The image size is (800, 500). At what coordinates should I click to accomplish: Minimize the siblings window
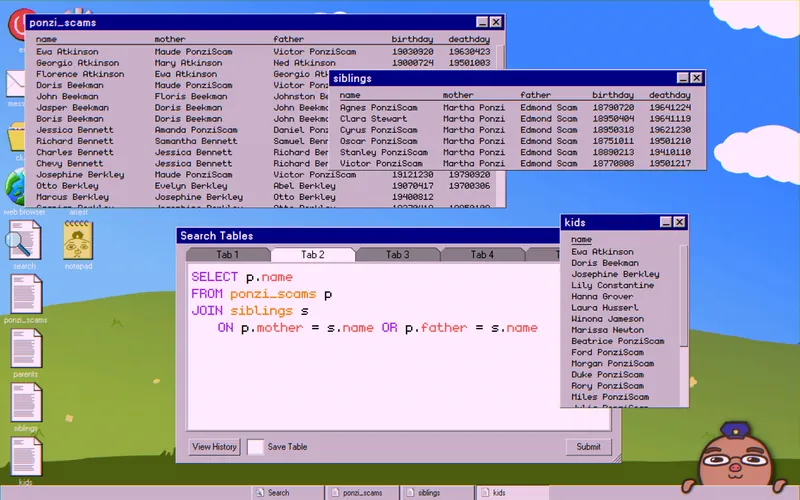(683, 78)
